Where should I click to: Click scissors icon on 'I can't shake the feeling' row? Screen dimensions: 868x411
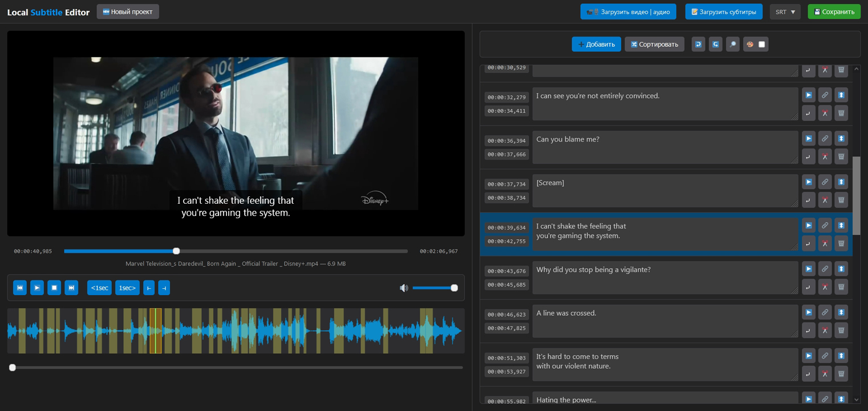(x=825, y=243)
